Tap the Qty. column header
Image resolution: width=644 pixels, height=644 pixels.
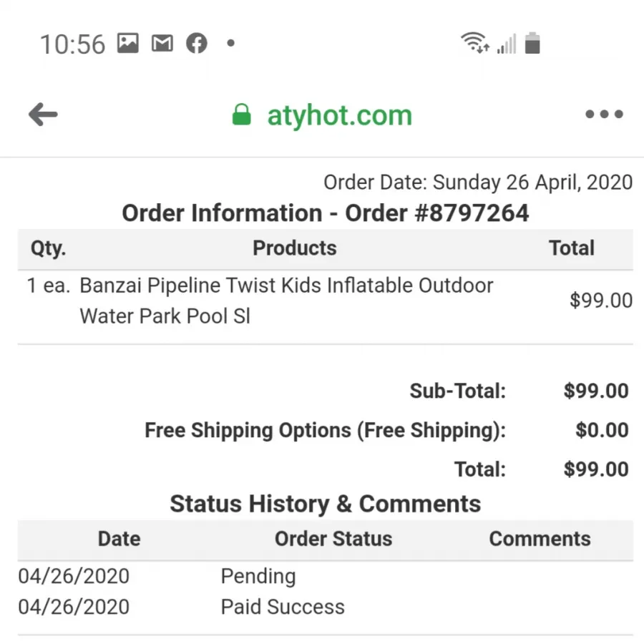click(x=48, y=249)
